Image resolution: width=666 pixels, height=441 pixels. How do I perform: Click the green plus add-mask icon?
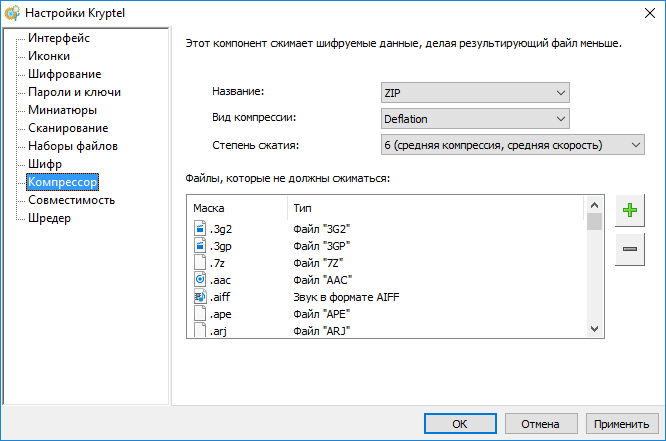pos(630,210)
